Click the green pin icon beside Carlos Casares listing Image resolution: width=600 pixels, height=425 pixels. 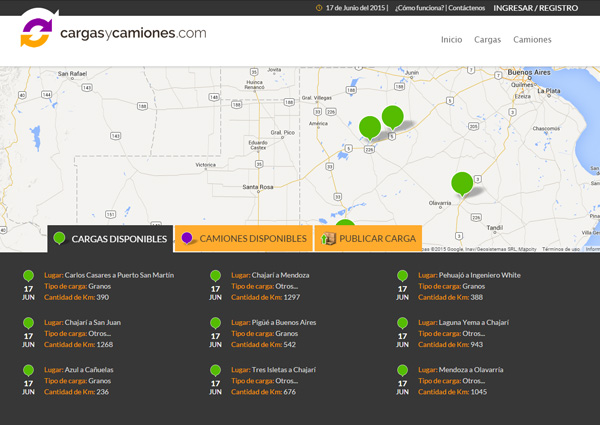pos(28,276)
